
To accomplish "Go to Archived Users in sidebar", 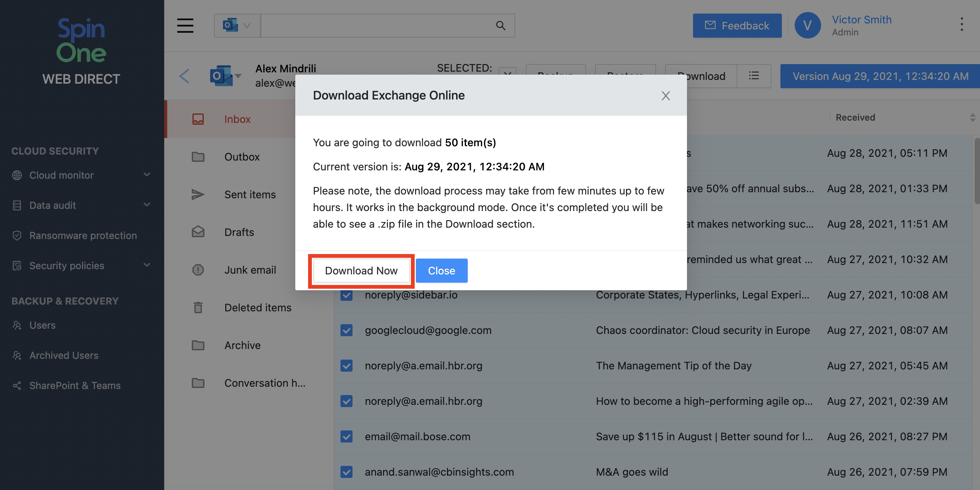I will [x=64, y=355].
